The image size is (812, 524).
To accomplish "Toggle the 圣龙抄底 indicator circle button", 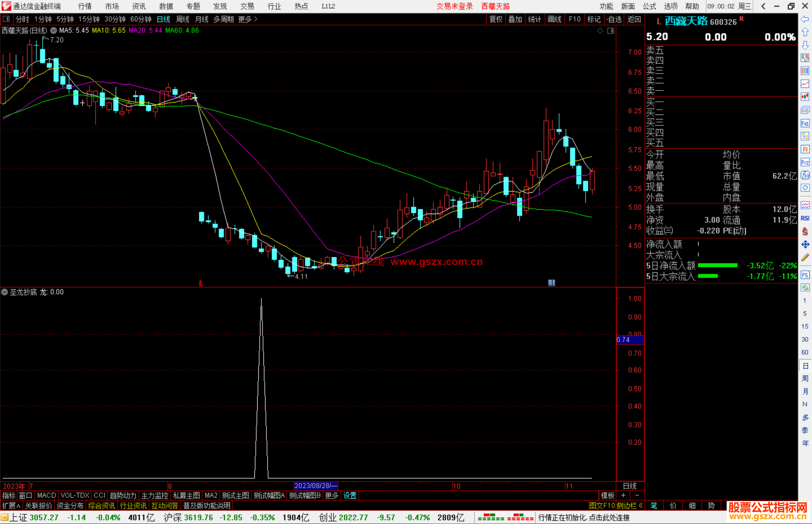I will 5,292.
